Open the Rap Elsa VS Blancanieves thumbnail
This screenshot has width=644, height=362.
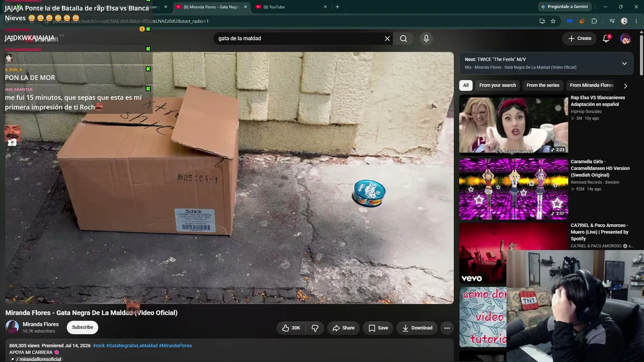coord(514,125)
